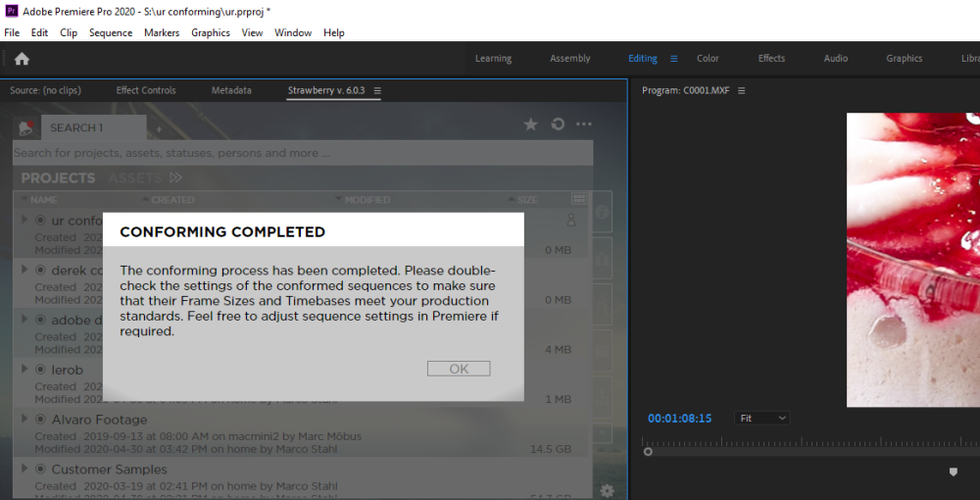Click the program monitor playhead handle
The height and width of the screenshot is (500, 980).
pyautogui.click(x=648, y=451)
